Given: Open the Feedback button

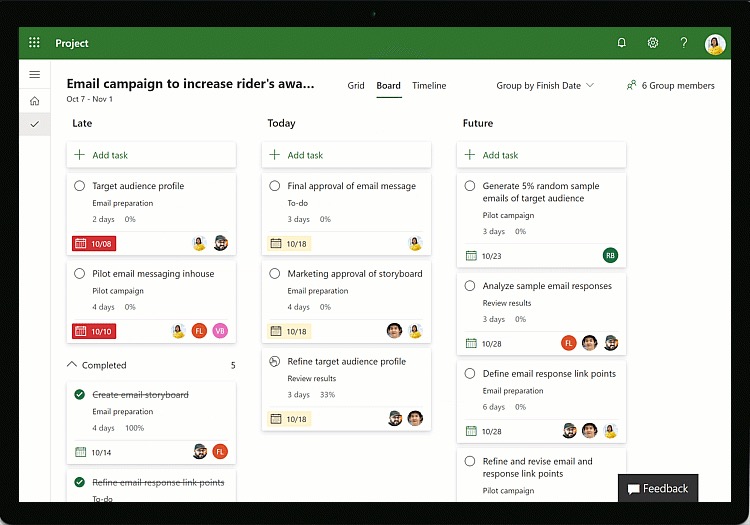Looking at the screenshot, I should pyautogui.click(x=658, y=488).
